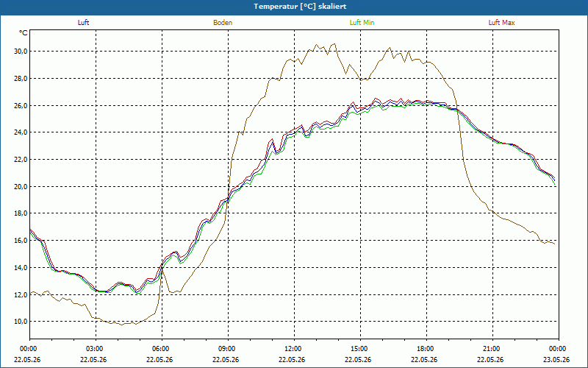Click the Boden curve minimum below 10 °C
The height and width of the screenshot is (368, 588).
pyautogui.click(x=121, y=325)
